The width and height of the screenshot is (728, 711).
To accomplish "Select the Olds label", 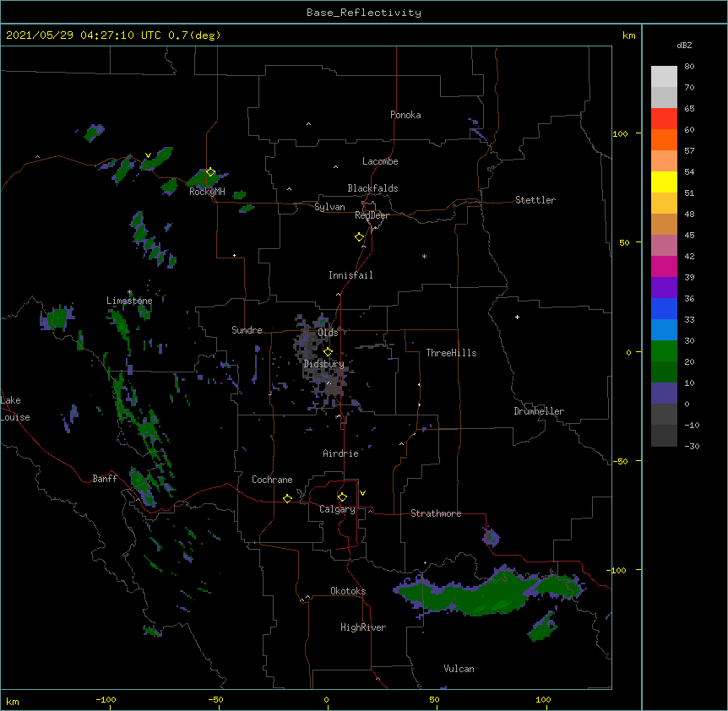I will point(328,333).
